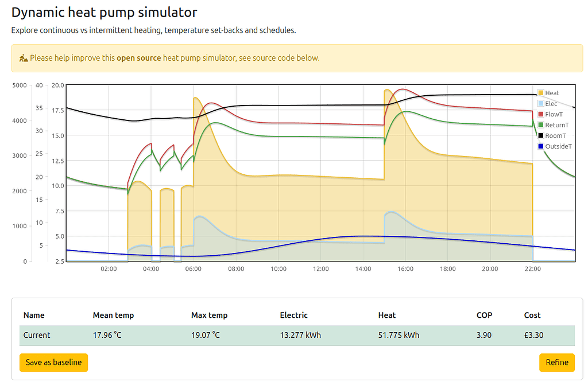Select the Current row name cell
Image resolution: width=588 pixels, height=386 pixels.
tap(37, 335)
